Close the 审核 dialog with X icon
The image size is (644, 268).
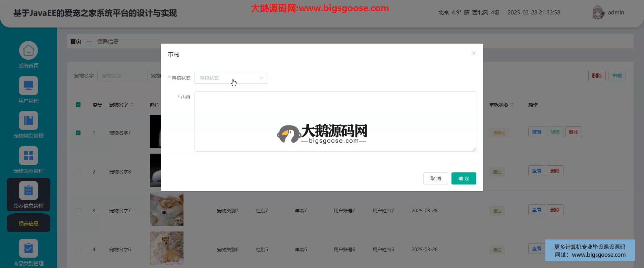(473, 53)
